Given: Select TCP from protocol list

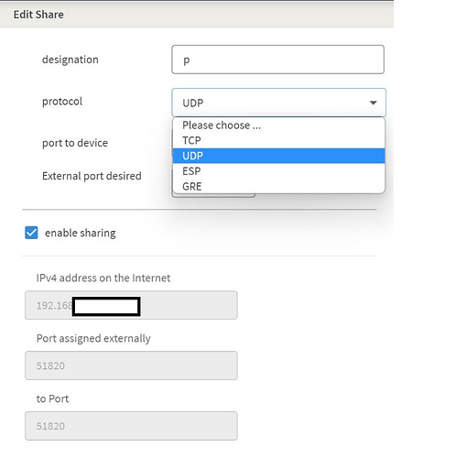Looking at the screenshot, I should 278,140.
